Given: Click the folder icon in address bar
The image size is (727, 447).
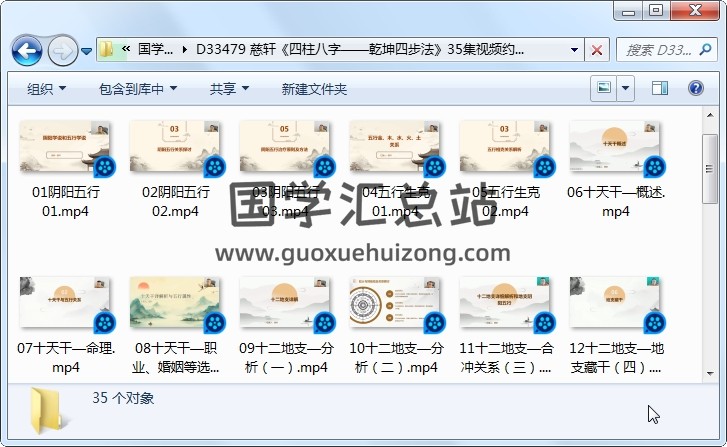Looking at the screenshot, I should pyautogui.click(x=107, y=49).
